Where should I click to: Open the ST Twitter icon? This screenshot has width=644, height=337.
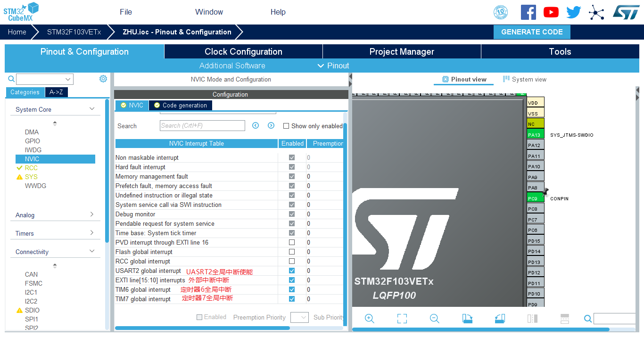point(574,12)
